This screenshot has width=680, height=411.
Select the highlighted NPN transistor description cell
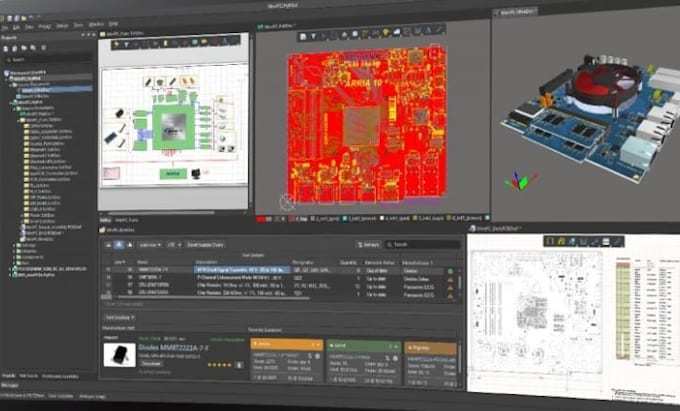[242, 270]
